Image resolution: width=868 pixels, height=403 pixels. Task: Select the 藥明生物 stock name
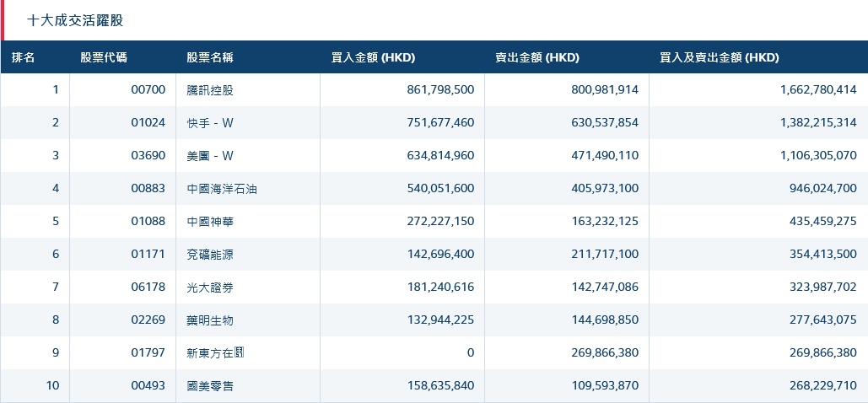pos(210,320)
